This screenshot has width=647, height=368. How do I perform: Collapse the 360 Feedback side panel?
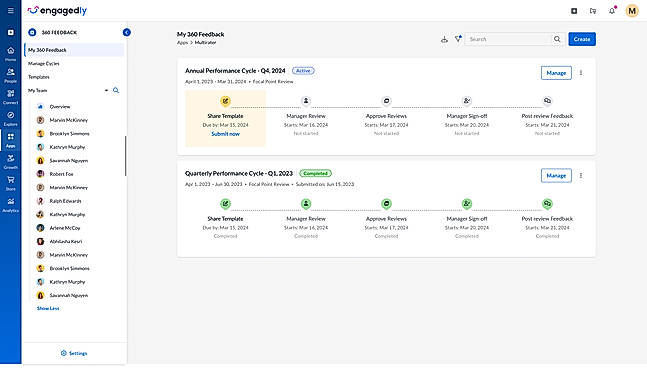pos(127,32)
